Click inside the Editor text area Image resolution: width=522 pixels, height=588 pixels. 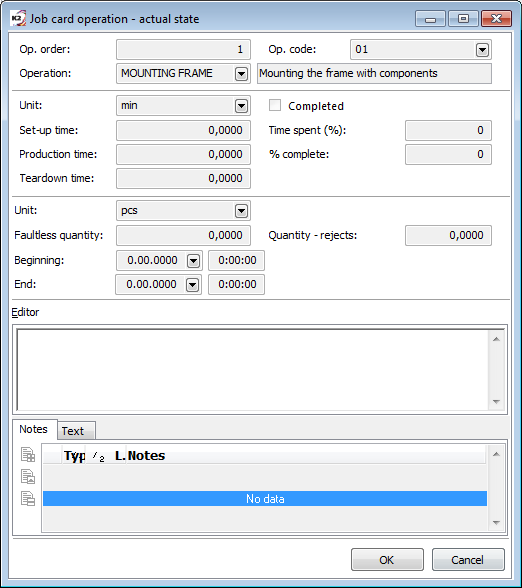pyautogui.click(x=252, y=369)
